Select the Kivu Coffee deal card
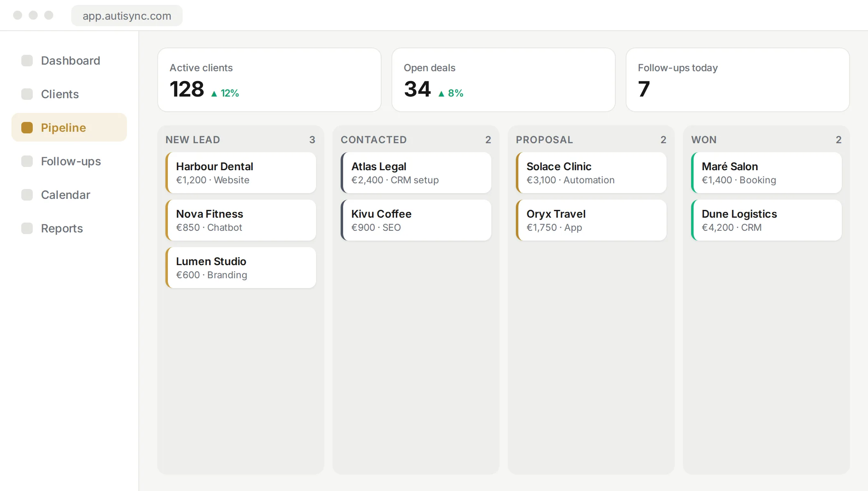This screenshot has height=491, width=868. (416, 220)
